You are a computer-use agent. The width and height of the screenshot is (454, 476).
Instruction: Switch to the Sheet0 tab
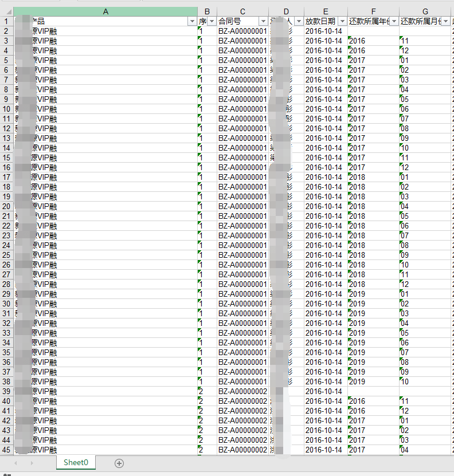click(x=76, y=463)
